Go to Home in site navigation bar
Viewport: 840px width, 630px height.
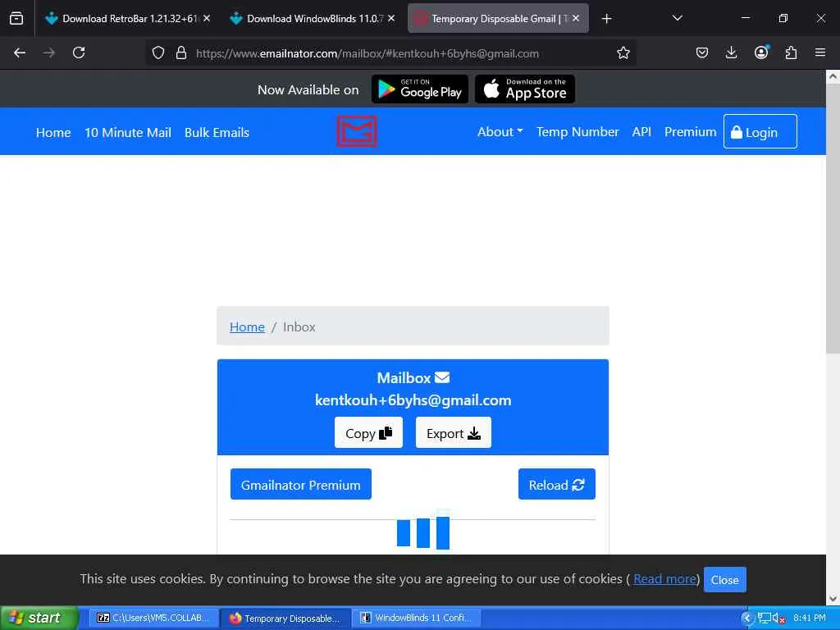coord(53,132)
